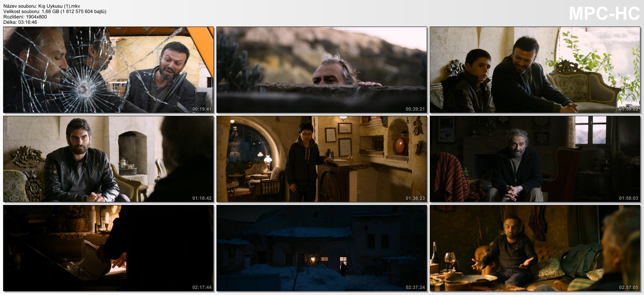Click the 00:39:21 timestamp label

415,109
